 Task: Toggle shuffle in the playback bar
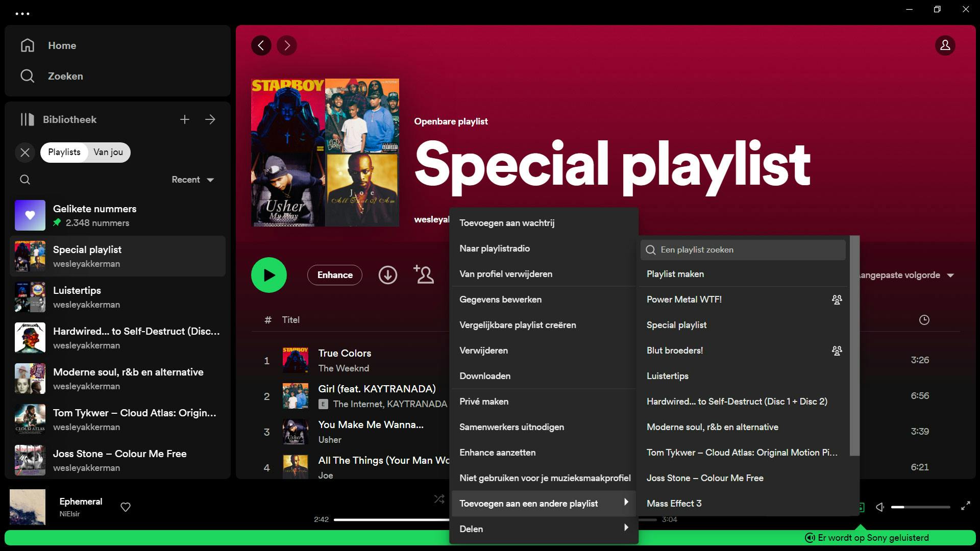pyautogui.click(x=439, y=499)
